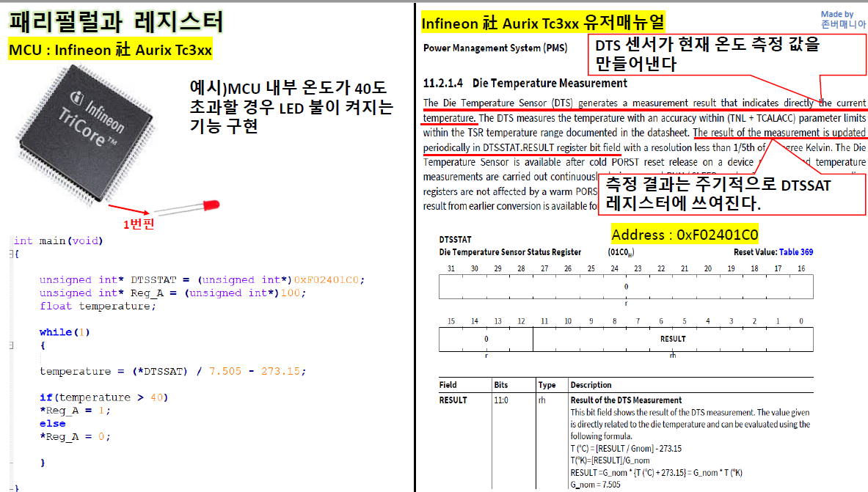
Task: Click the 패리펄럴과 레지스터 title
Action: [x=116, y=22]
